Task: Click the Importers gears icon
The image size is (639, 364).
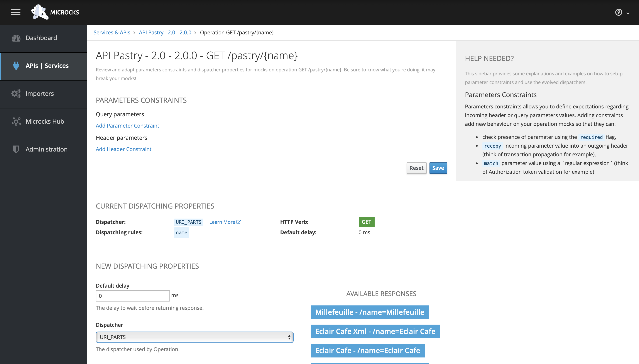Action: click(16, 93)
